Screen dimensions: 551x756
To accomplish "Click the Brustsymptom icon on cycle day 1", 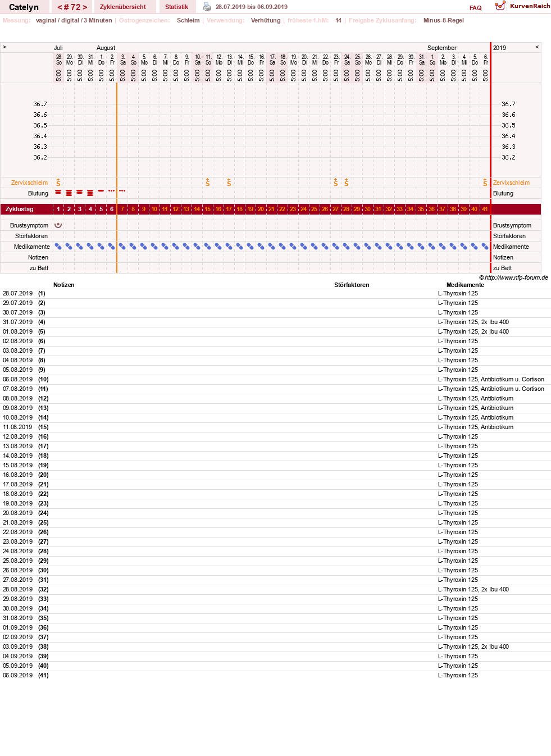I will 58,225.
